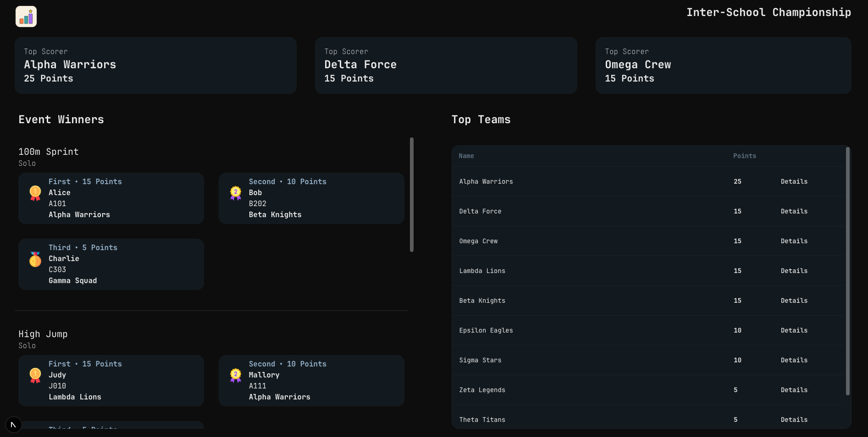
Task: Click Mallory's silver medal in High Jump
Action: (235, 375)
